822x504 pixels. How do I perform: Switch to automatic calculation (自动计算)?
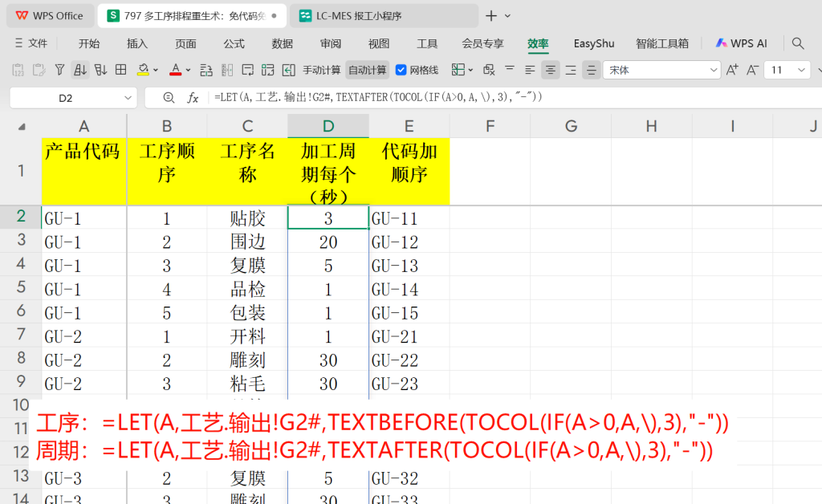[368, 70]
